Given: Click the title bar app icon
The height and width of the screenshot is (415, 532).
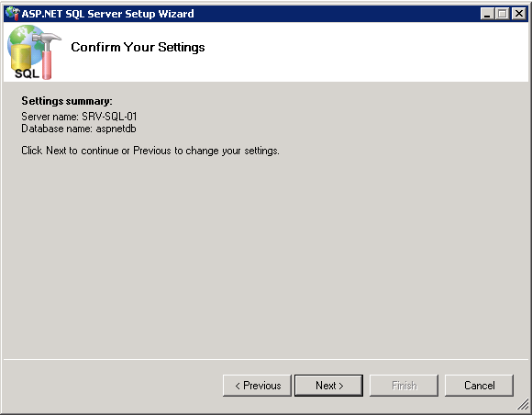Looking at the screenshot, I should tap(13, 14).
